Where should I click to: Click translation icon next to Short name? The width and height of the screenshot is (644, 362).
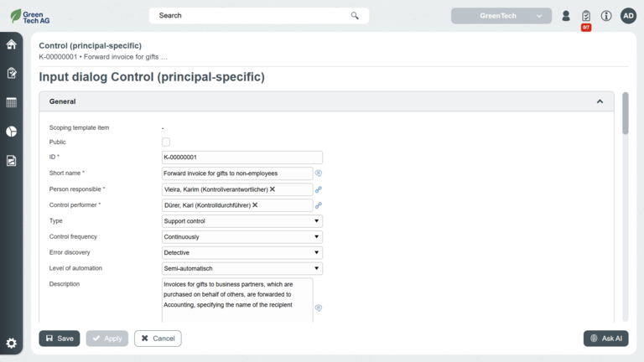point(319,173)
